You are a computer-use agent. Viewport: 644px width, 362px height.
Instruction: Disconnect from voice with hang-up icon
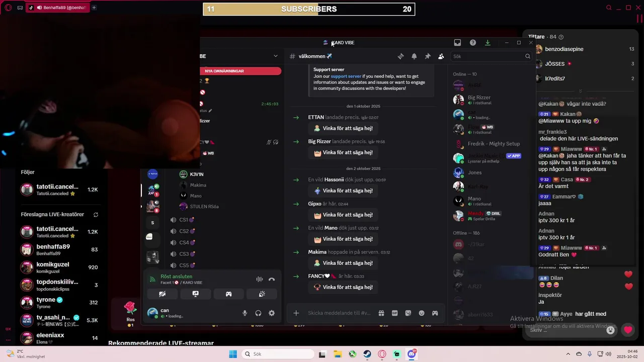(272, 279)
